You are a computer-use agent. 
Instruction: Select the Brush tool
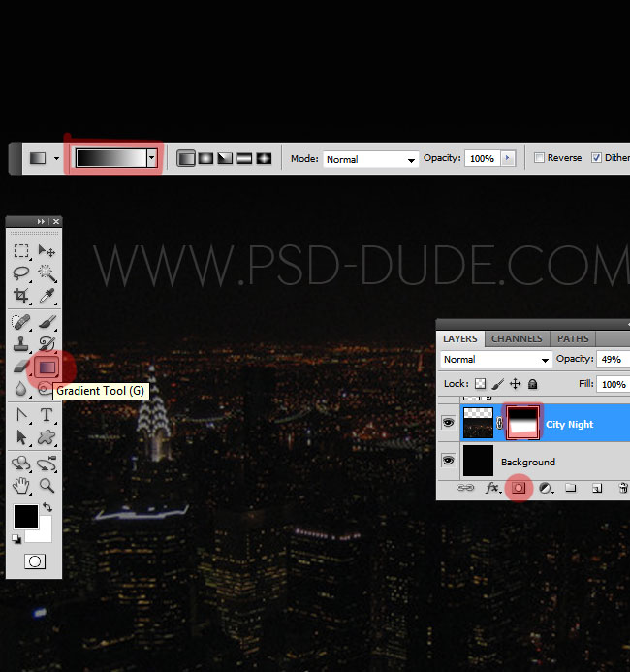(47, 322)
